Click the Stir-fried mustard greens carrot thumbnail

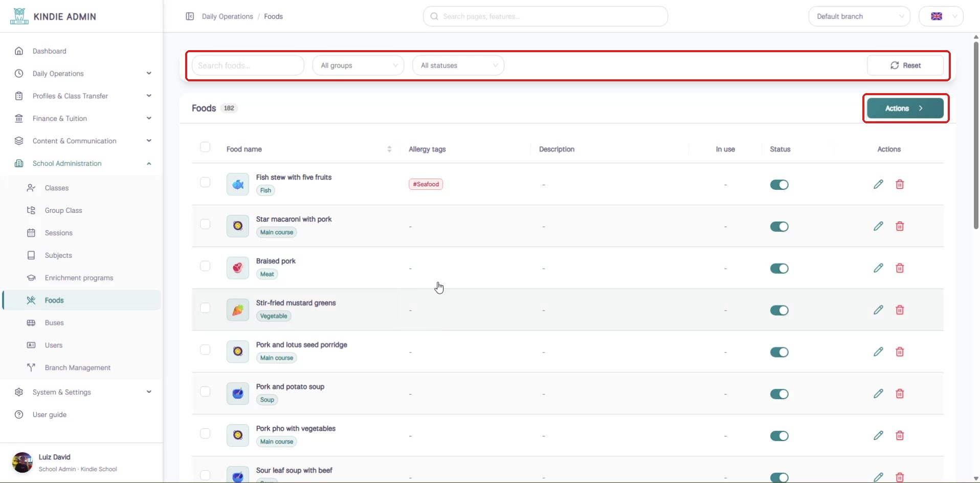point(238,310)
